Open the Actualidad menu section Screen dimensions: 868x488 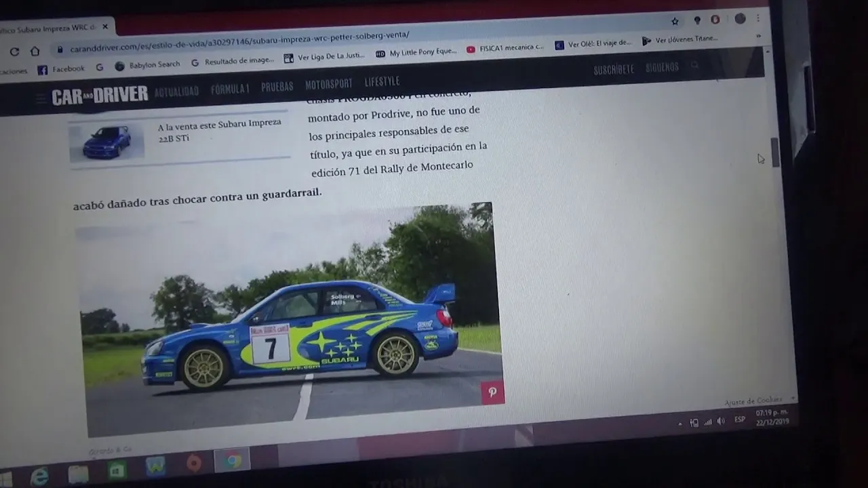176,91
